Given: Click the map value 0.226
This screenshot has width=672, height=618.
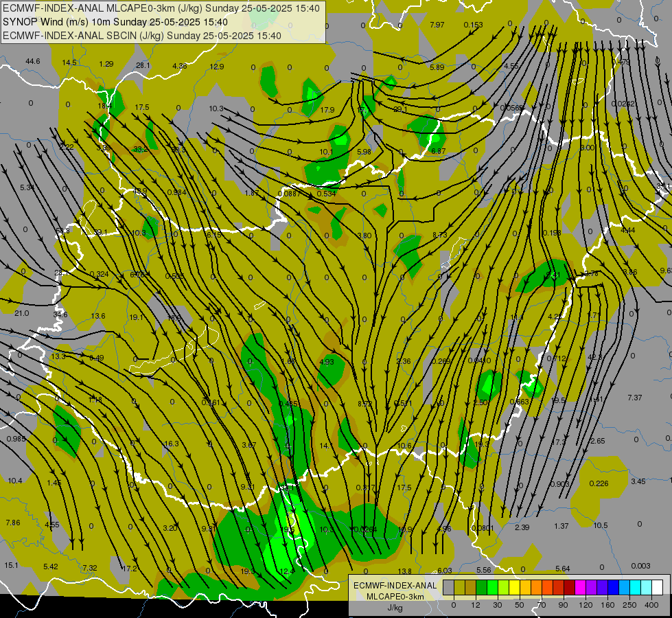Looking at the screenshot, I should [x=599, y=484].
